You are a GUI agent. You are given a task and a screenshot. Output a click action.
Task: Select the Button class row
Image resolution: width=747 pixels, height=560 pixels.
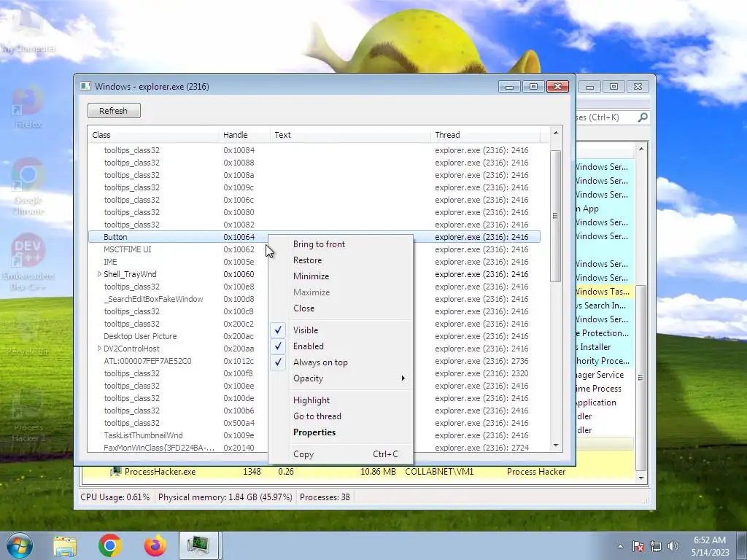pyautogui.click(x=314, y=237)
